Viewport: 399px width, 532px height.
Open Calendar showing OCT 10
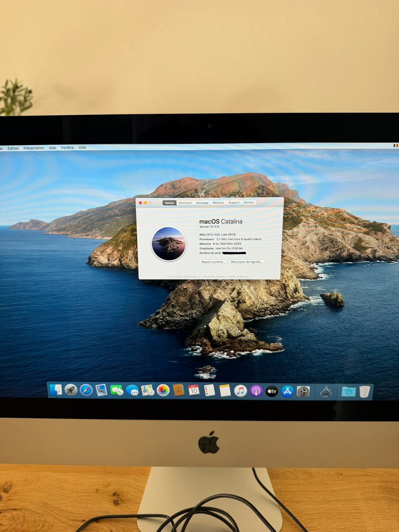(194, 390)
